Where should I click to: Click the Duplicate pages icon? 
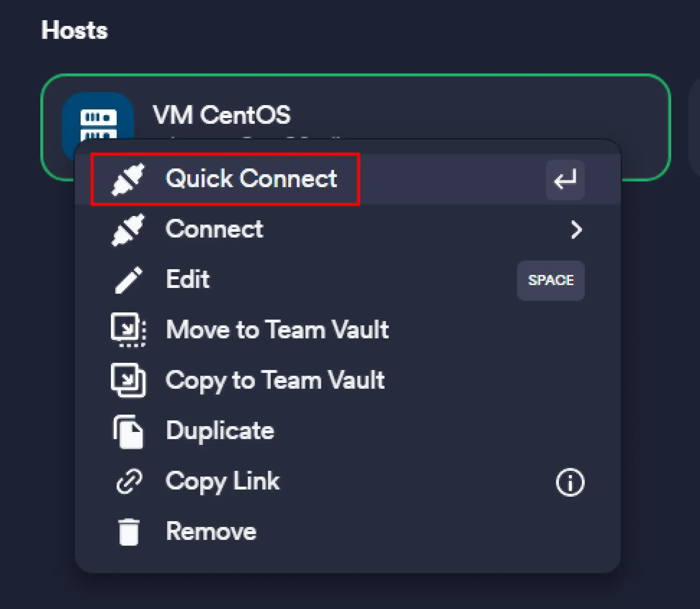point(129,431)
